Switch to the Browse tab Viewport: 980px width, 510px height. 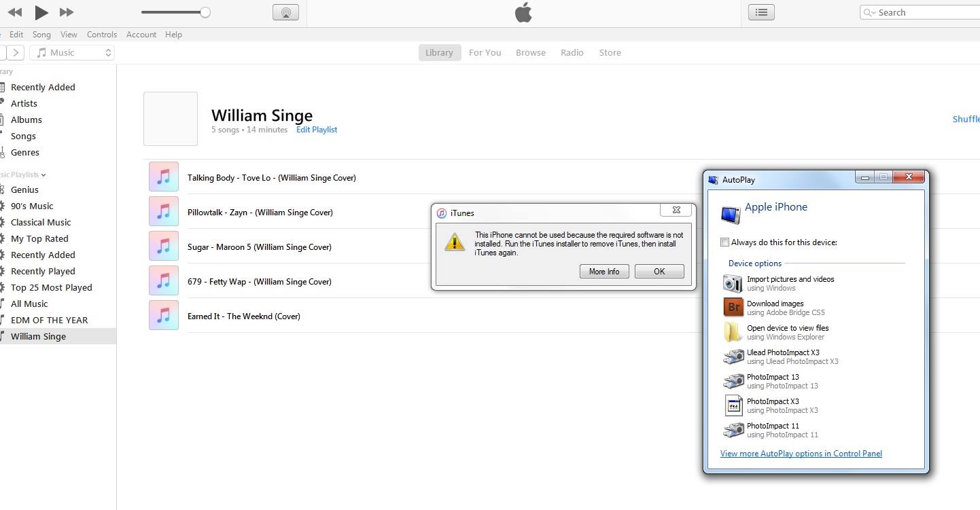click(531, 52)
